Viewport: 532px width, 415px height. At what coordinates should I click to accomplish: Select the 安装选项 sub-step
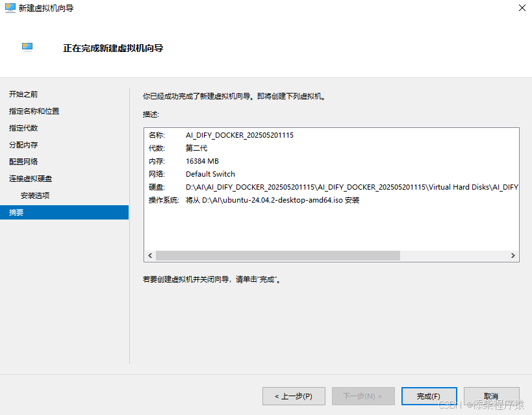pos(35,195)
